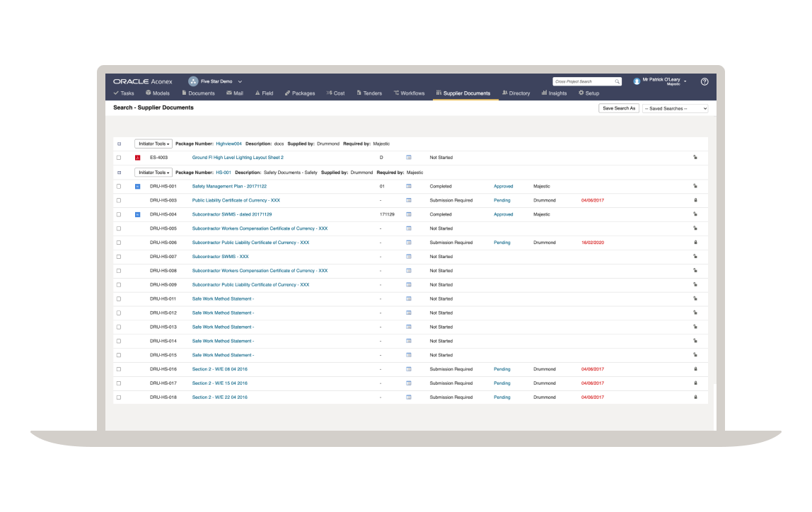Screen dimensions: 812x512
Task: Open the Help icon
Action: (x=704, y=81)
